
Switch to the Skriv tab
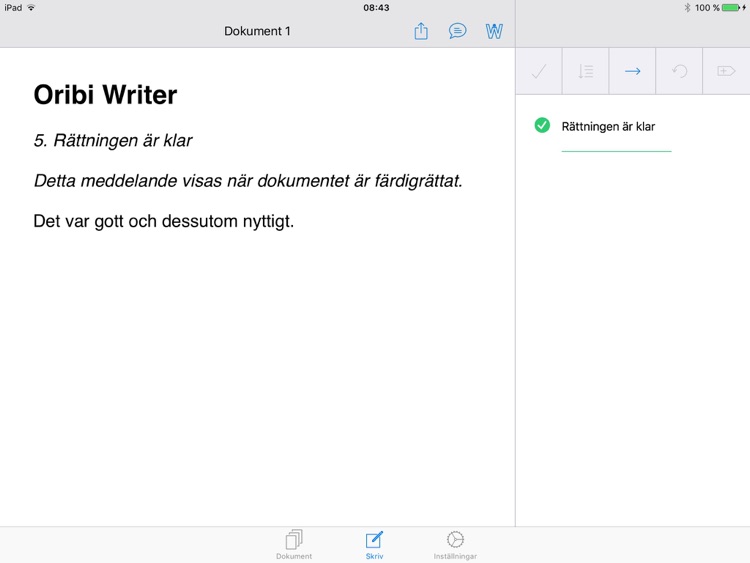click(x=374, y=545)
